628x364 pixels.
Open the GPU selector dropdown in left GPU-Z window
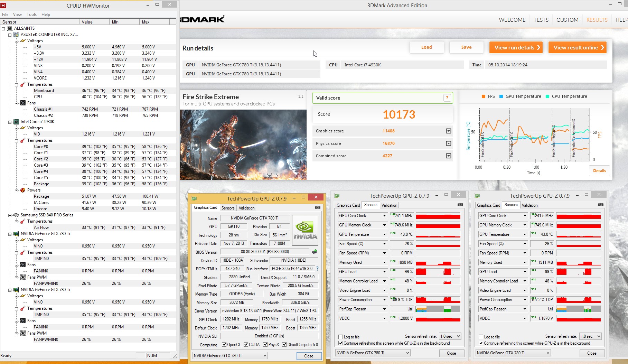point(230,356)
